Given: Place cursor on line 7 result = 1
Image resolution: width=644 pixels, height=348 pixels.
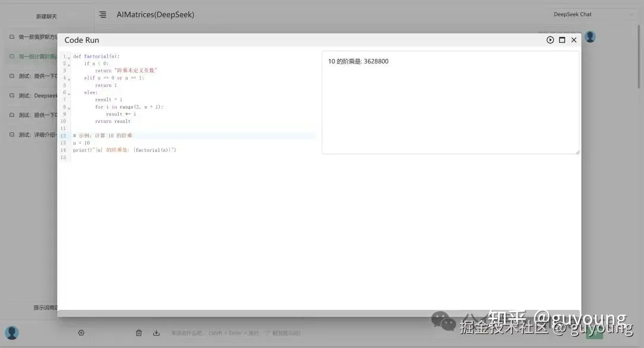Looking at the screenshot, I should (109, 100).
